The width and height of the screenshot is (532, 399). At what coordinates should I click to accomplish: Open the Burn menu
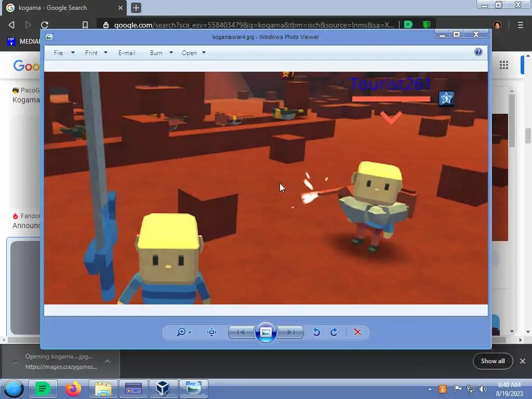click(x=156, y=53)
